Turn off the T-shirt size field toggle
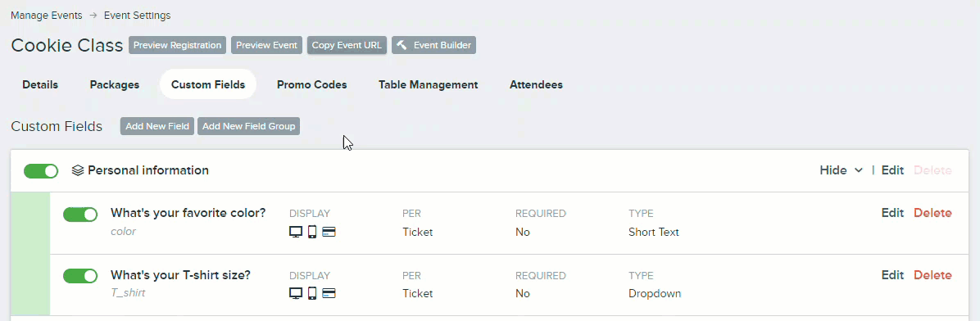The image size is (980, 321). click(x=80, y=275)
